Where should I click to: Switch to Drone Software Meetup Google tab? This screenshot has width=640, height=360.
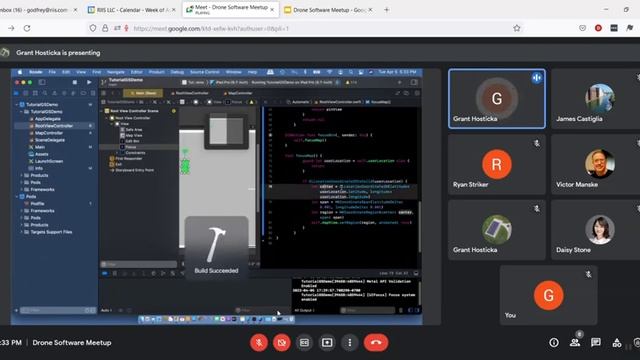point(328,10)
